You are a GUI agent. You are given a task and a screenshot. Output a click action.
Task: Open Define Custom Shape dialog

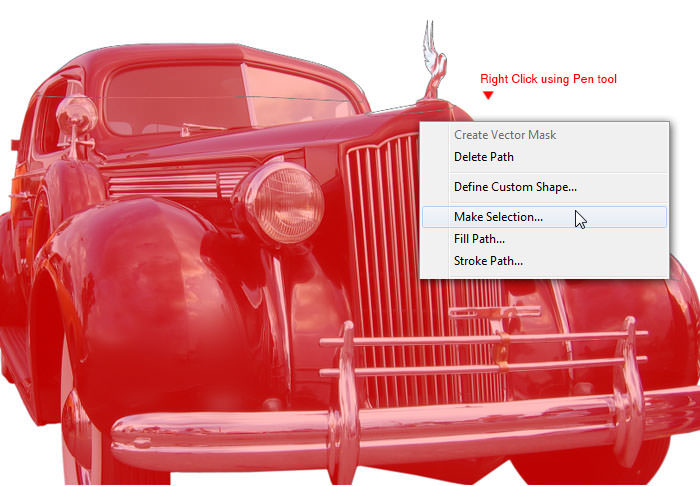point(545,187)
